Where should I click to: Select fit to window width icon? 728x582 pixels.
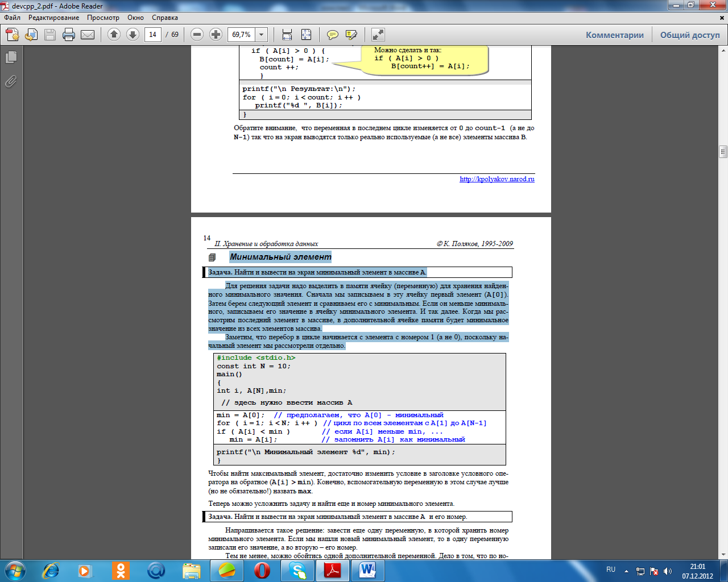287,35
